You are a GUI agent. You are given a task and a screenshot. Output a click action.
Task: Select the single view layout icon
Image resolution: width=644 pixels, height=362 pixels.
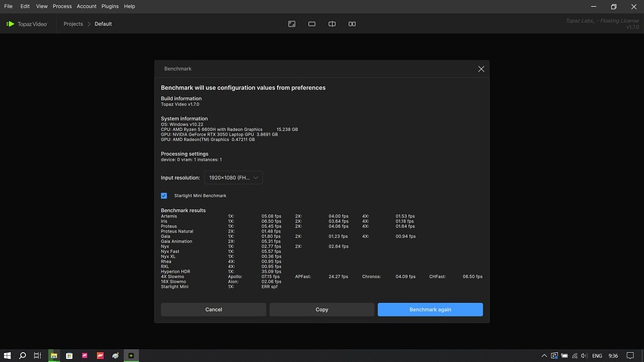[311, 23]
